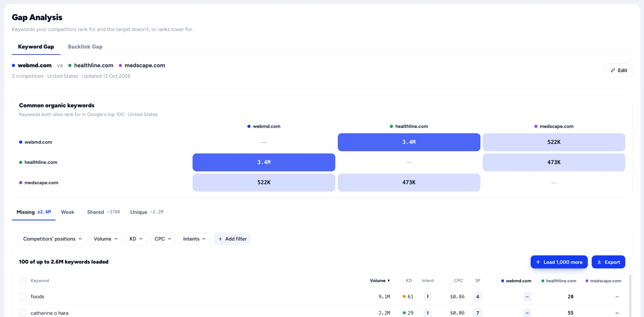Click the SF badge showing 4 for foods
The width and height of the screenshot is (644, 317).
point(478,296)
